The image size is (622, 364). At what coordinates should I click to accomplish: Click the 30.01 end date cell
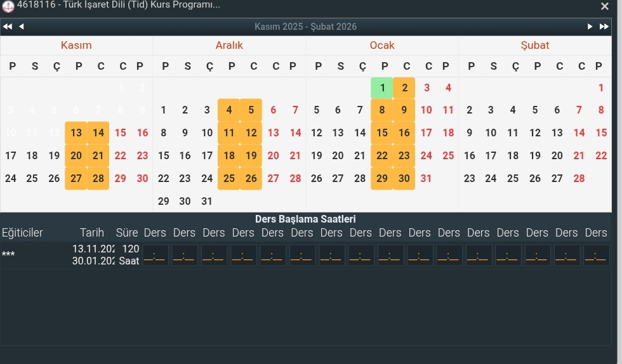[x=94, y=261]
